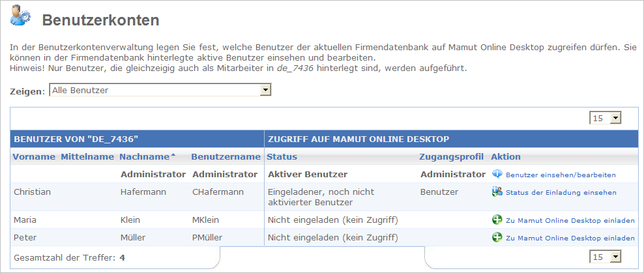Image resolution: width=644 pixels, height=273 pixels.
Task: Click green plus icon for Maria Klein
Action: [x=497, y=220]
